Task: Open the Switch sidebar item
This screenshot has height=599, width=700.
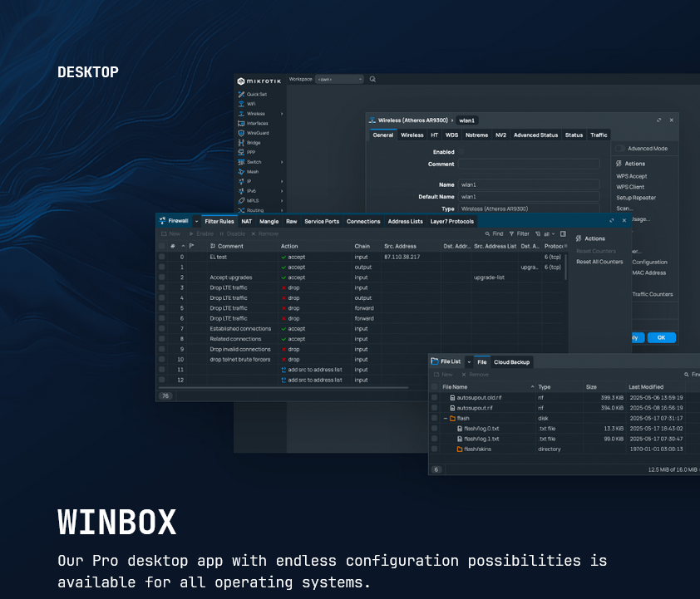Action: click(249, 162)
